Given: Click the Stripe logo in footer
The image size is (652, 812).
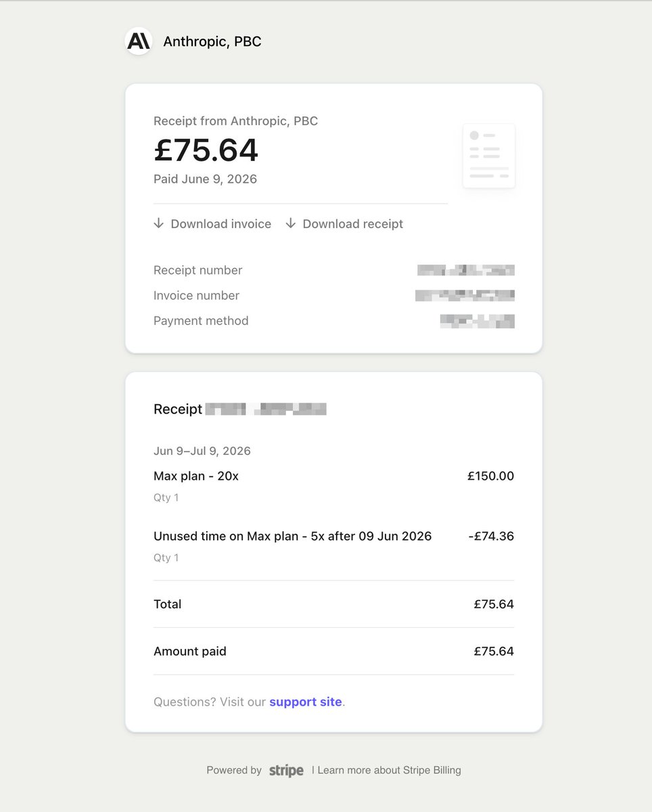Looking at the screenshot, I should pos(286,770).
